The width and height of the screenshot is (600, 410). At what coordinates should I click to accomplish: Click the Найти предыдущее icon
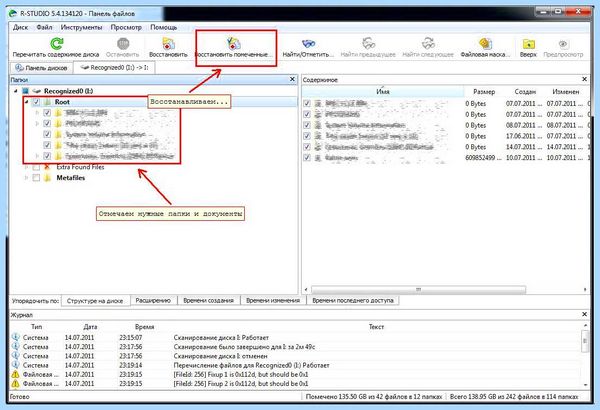click(x=368, y=44)
